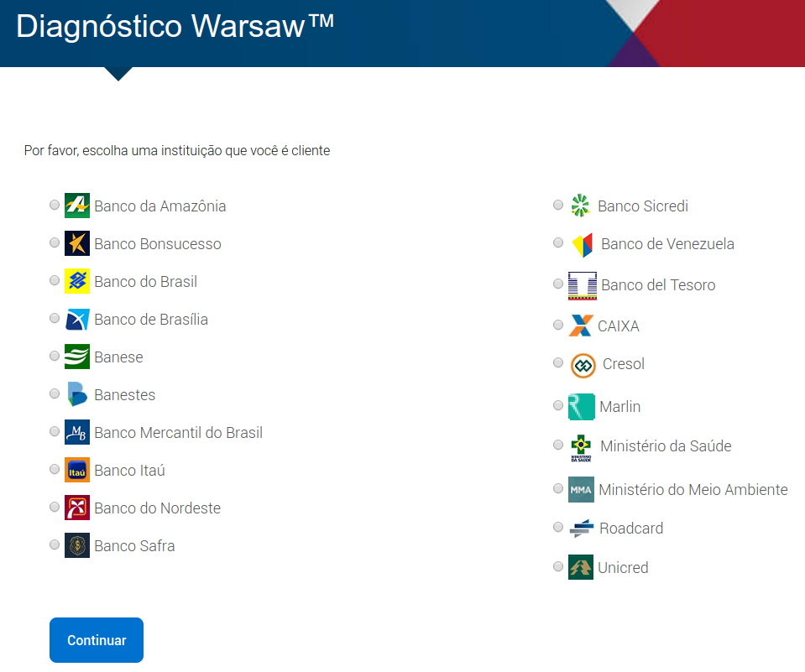The height and width of the screenshot is (672, 805).
Task: Click the round Cresol logo icon
Action: (x=583, y=365)
